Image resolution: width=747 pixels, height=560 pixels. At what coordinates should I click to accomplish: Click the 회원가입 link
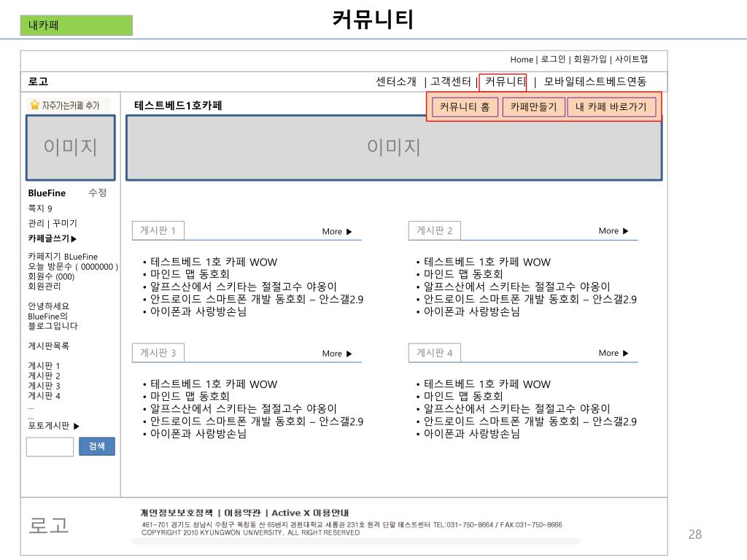(x=589, y=59)
